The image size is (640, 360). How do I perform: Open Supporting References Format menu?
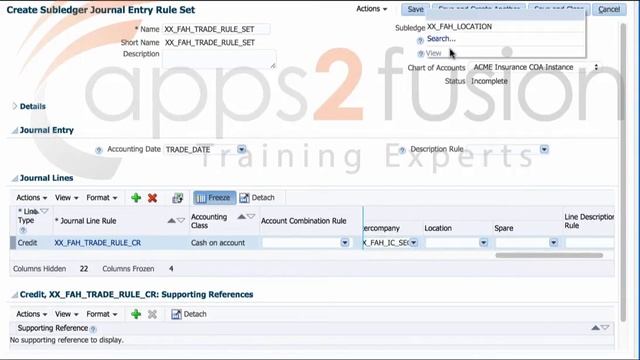pos(102,314)
